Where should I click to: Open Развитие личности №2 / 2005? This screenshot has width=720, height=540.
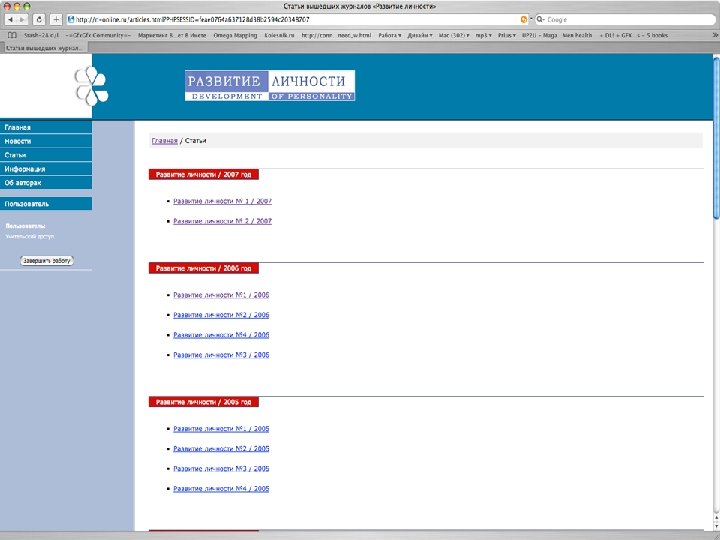[x=221, y=449]
